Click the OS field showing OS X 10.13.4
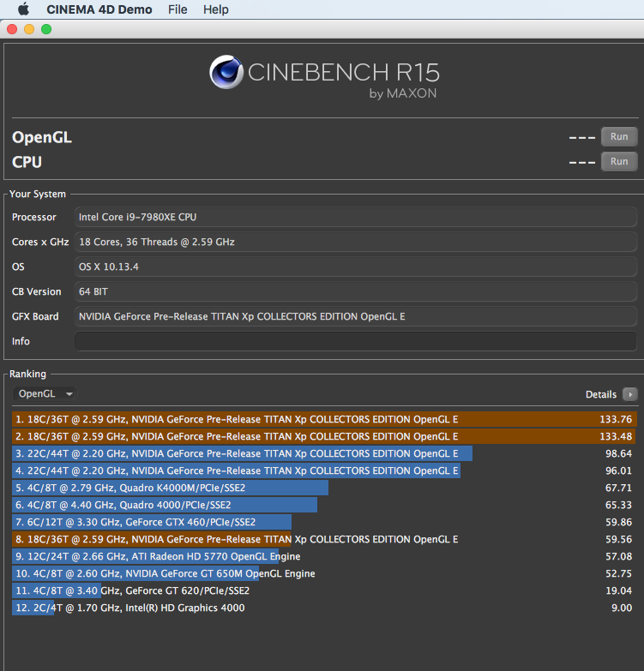 (x=356, y=267)
